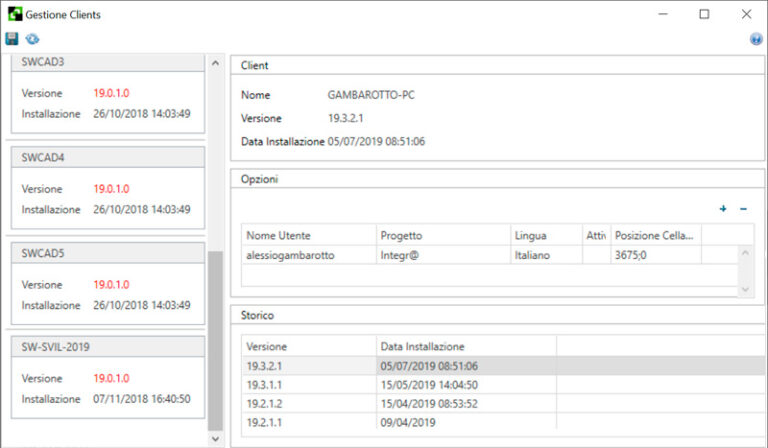
Task: Click the Lingua column header
Action: pyautogui.click(x=545, y=235)
